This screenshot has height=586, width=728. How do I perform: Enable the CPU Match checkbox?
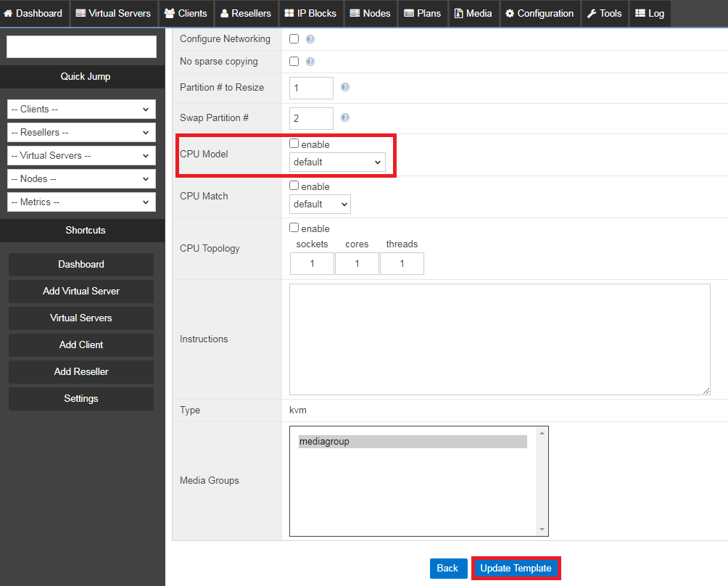coord(294,186)
